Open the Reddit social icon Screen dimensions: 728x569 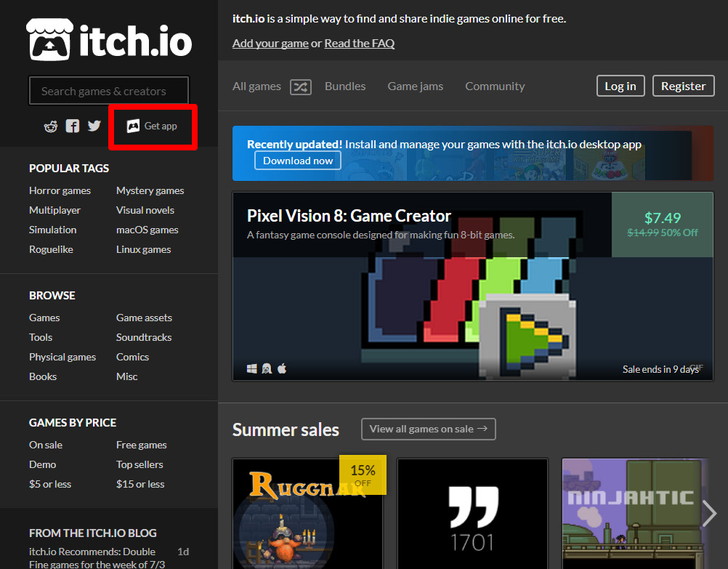point(51,126)
